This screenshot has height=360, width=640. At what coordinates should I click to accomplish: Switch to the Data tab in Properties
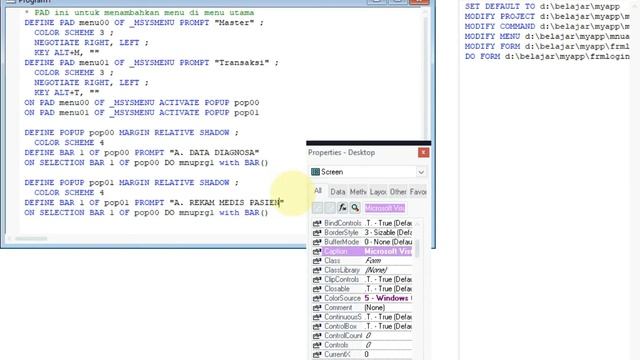pyautogui.click(x=338, y=191)
